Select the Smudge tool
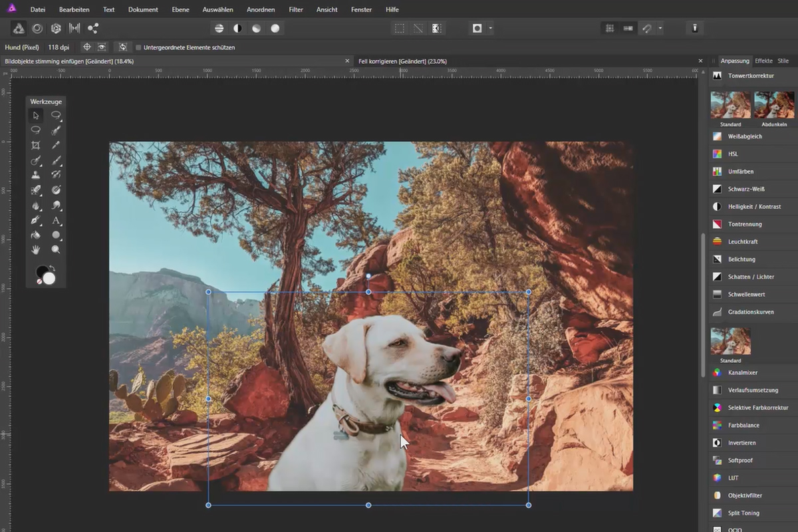 56,205
